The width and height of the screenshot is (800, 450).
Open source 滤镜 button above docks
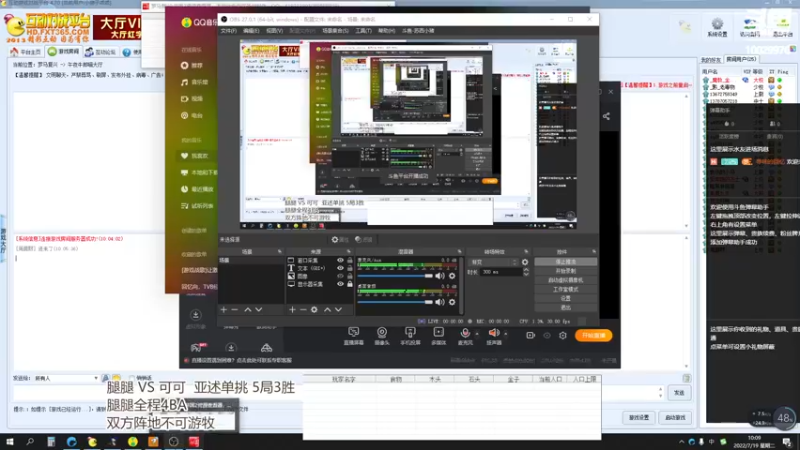pyautogui.click(x=364, y=239)
